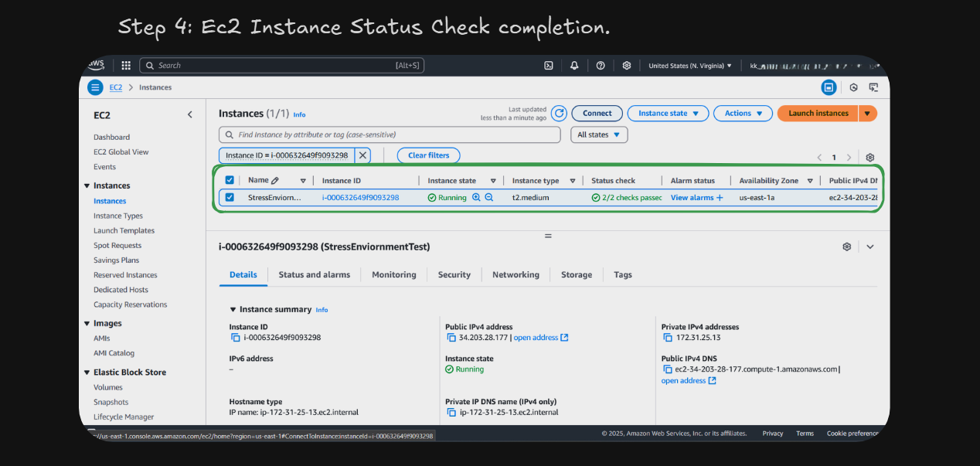This screenshot has width=980, height=466.
Task: Open the notifications bell
Action: click(x=574, y=66)
